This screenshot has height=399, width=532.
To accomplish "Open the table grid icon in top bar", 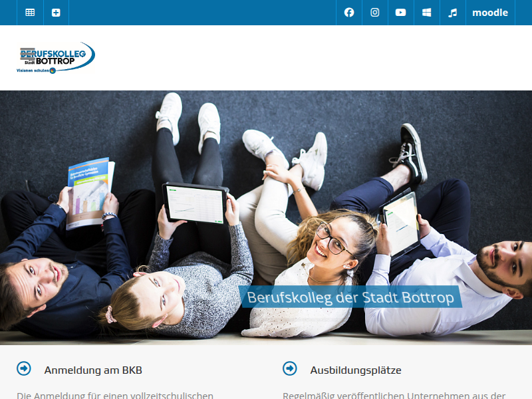I will 30,13.
